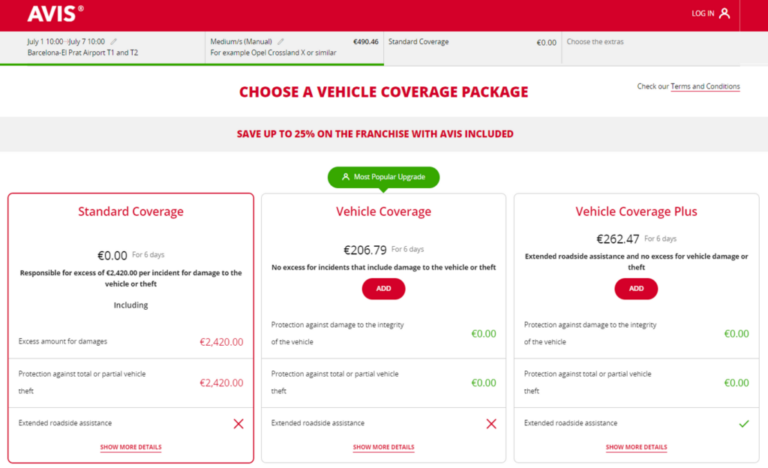The image size is (768, 468).
Task: Click red X for Standard Coverage roadside assistance
Action: [238, 423]
